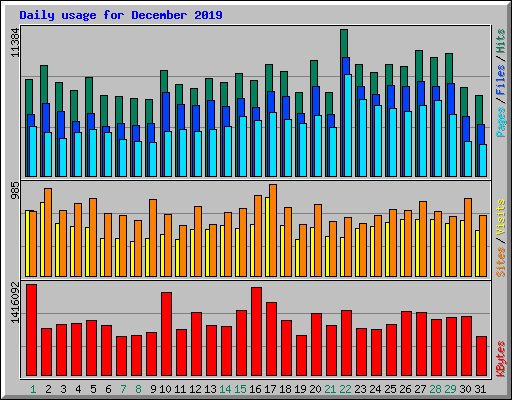Click the red KBytes bar for day 1
Viewport: 512px width, 400px height.
32,330
